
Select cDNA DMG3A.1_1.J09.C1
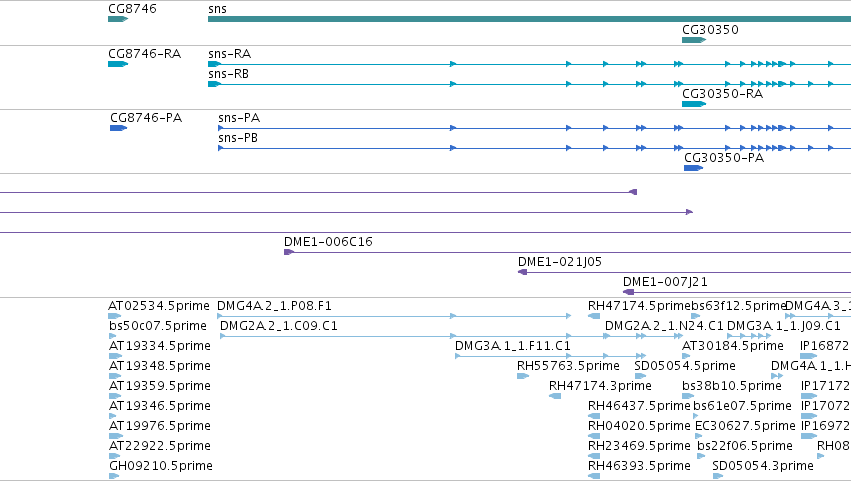783,326
